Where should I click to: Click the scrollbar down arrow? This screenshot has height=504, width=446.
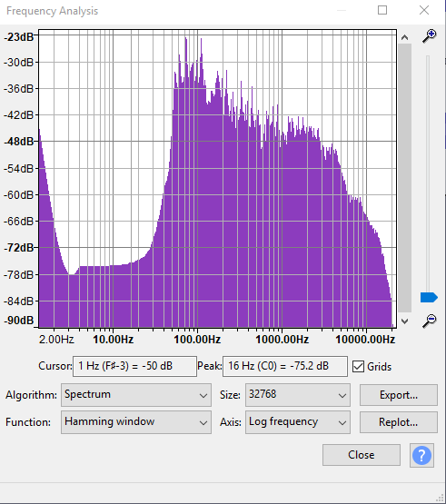(404, 321)
